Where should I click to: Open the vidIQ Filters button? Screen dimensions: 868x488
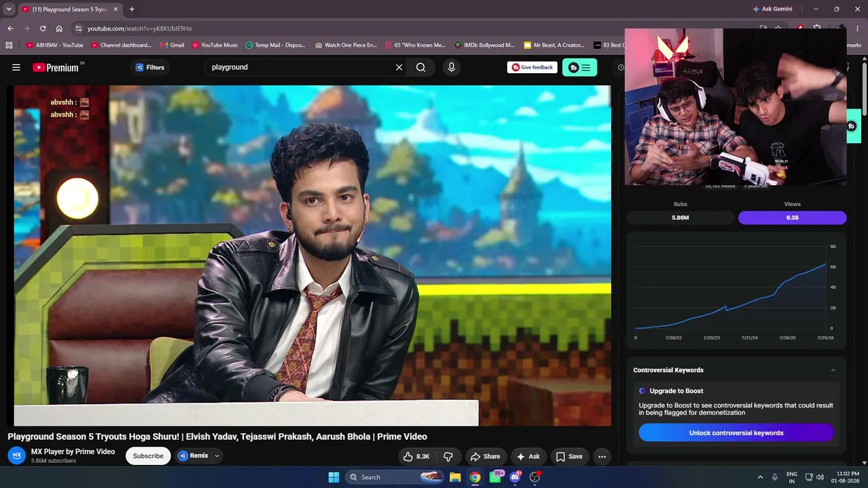(150, 67)
